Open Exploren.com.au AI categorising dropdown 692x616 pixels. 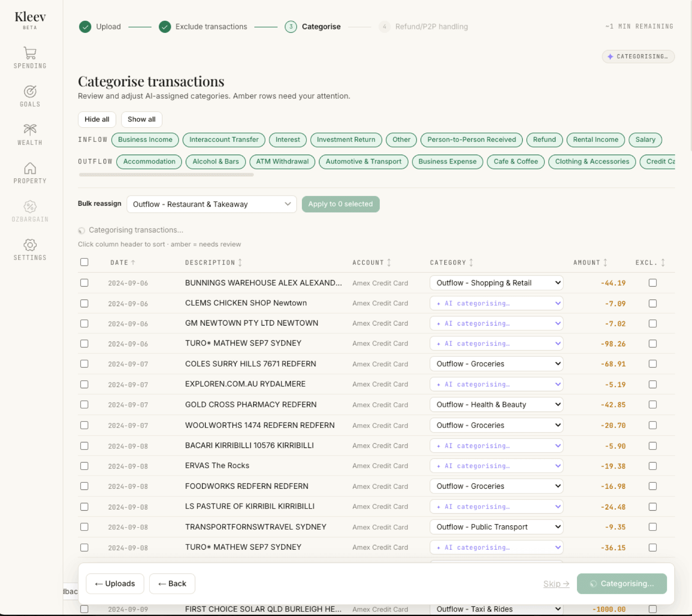(x=497, y=384)
